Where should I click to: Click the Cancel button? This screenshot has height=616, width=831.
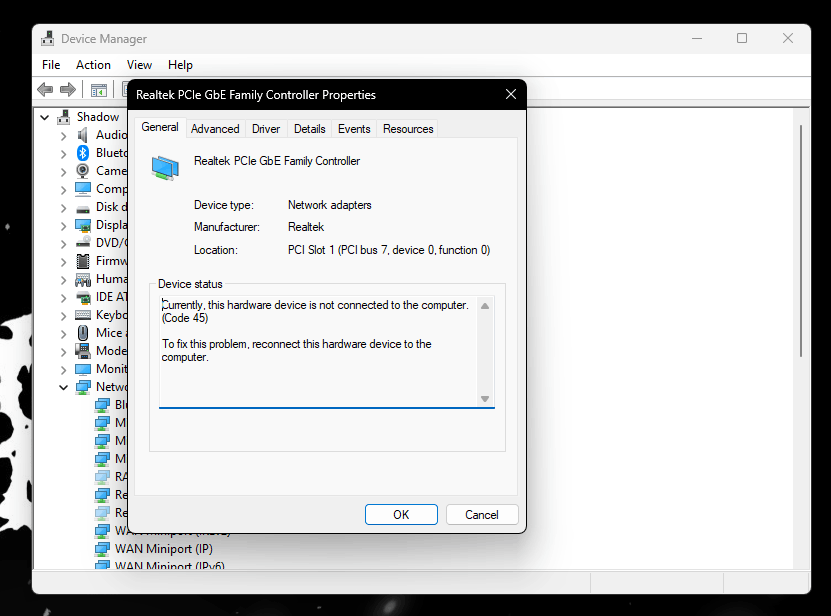482,514
